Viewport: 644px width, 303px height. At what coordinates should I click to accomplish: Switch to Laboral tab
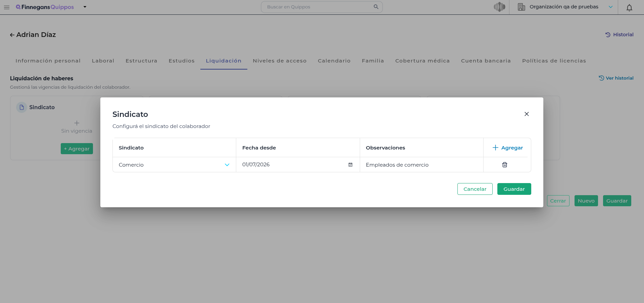tap(103, 61)
